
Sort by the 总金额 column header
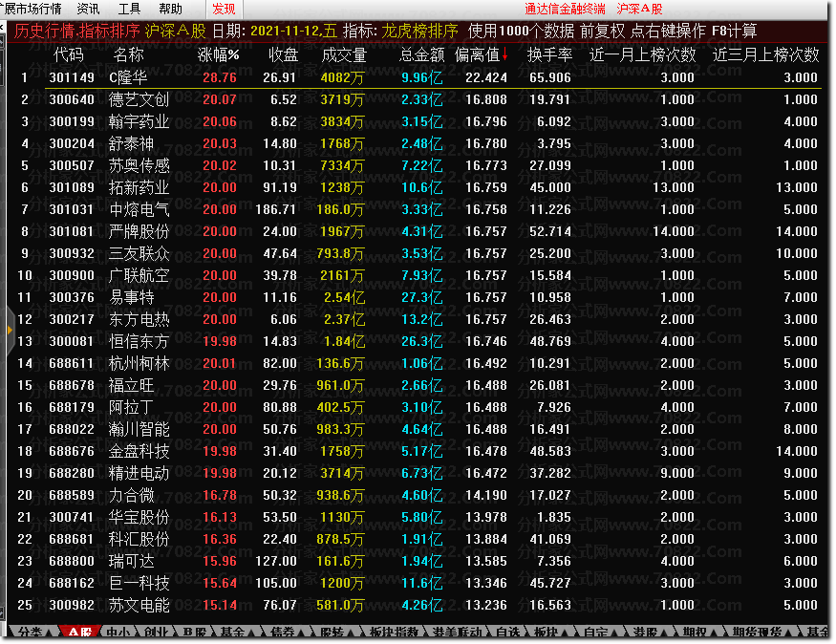422,54
